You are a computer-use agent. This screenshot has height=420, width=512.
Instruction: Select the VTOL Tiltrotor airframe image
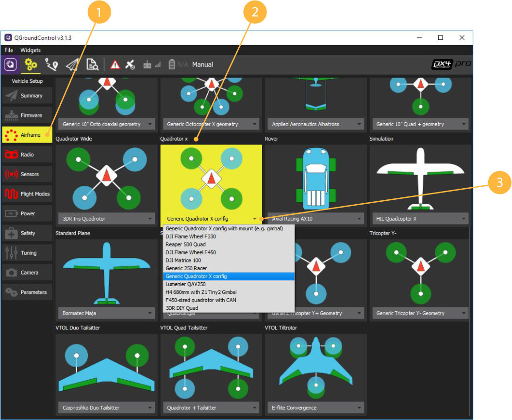point(316,368)
